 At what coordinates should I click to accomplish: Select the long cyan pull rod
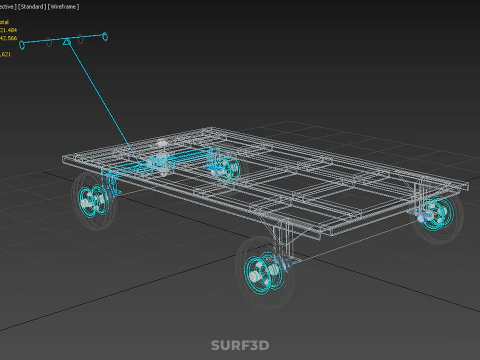click(x=102, y=101)
